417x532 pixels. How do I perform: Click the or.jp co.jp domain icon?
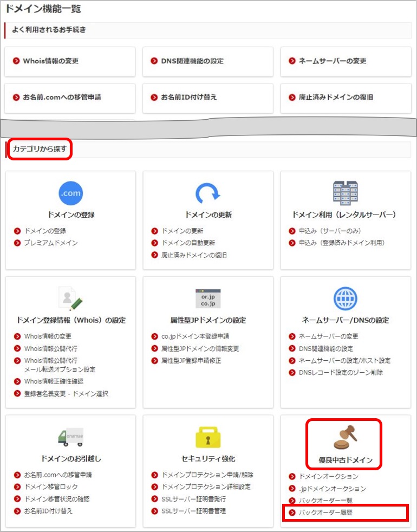coord(208,299)
